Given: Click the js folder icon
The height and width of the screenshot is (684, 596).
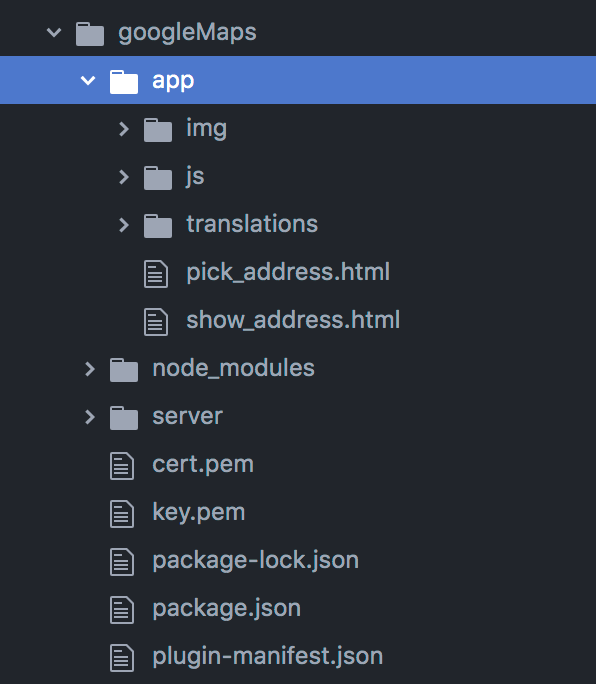Looking at the screenshot, I should [x=158, y=178].
